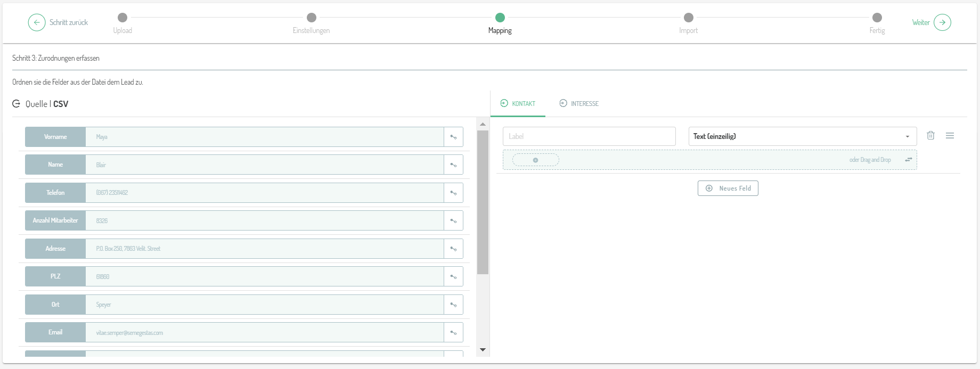
Task: Open the Text (einzeilig) field type dropdown
Action: (x=802, y=136)
